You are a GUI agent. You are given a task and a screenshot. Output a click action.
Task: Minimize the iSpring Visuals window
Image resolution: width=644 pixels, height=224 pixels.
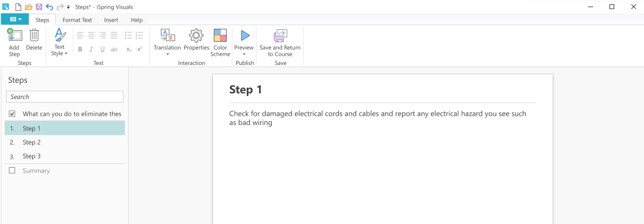591,6
